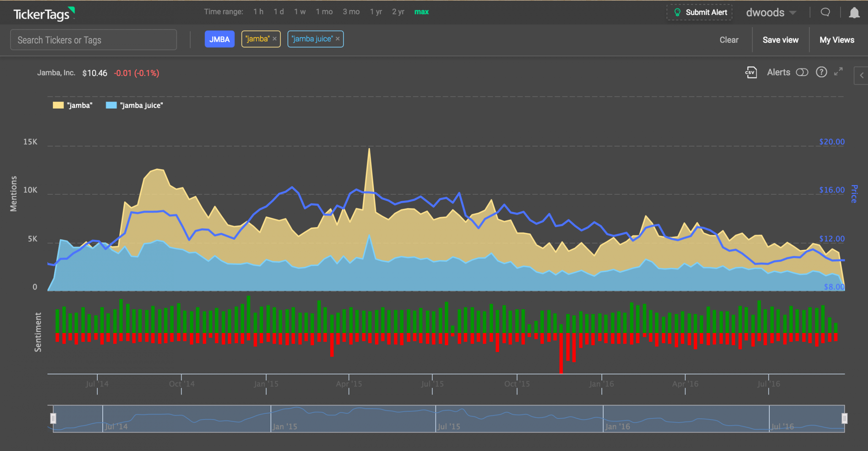
Task: Open the chart help question mark
Action: click(821, 72)
